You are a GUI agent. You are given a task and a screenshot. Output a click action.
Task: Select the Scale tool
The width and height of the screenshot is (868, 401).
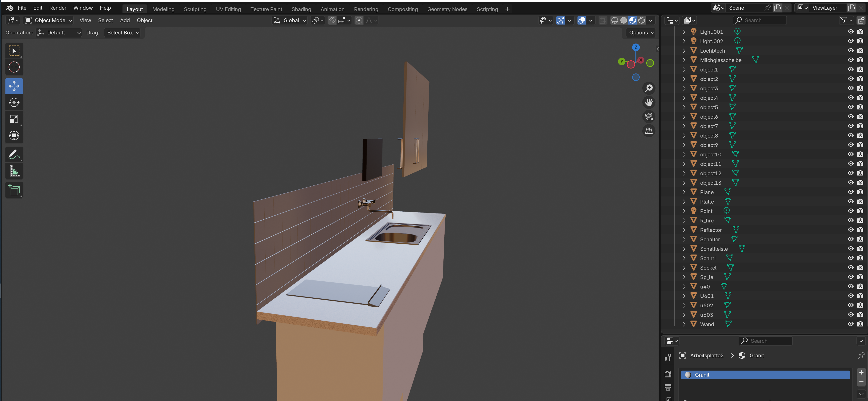pyautogui.click(x=14, y=119)
